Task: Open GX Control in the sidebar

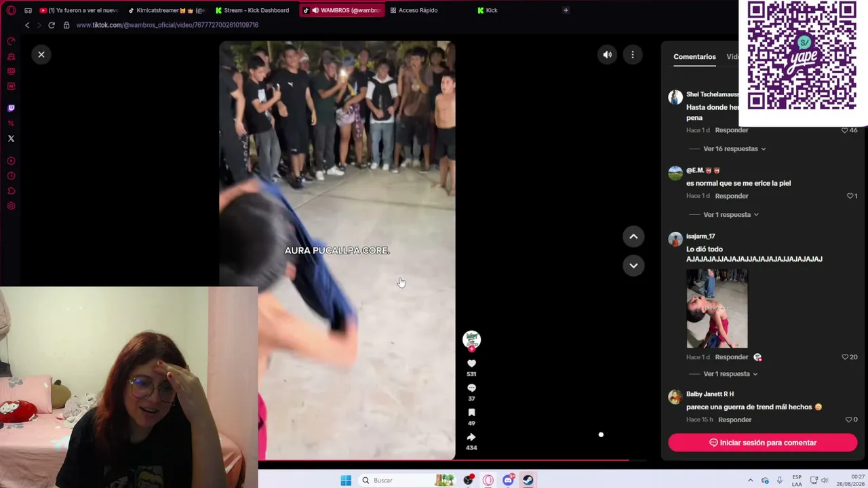Action: pos(11,41)
